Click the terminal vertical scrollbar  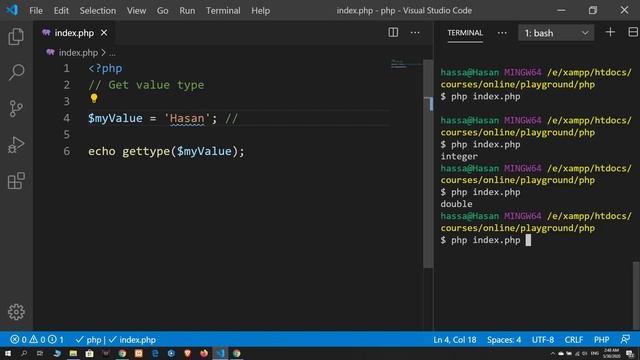coord(636,295)
